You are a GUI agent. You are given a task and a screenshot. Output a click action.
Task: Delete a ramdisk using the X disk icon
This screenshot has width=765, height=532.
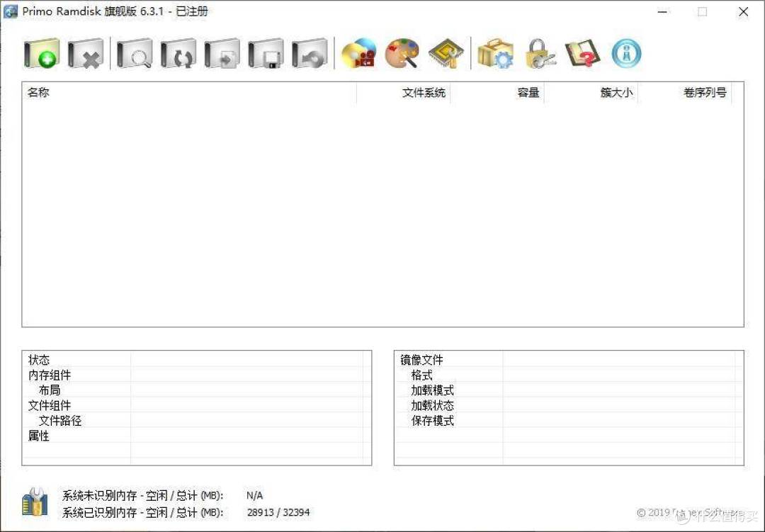[86, 52]
